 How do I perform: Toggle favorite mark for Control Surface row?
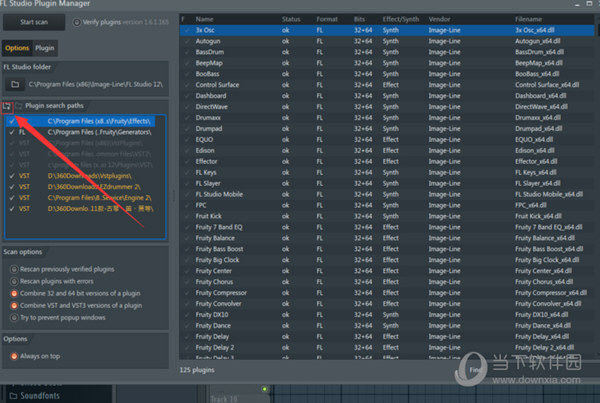click(187, 85)
